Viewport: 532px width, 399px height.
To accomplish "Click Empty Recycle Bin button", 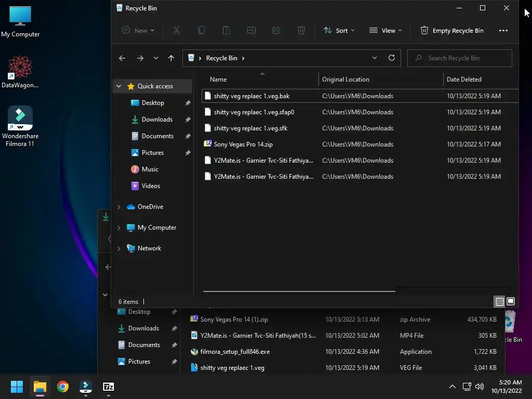I will (x=452, y=31).
